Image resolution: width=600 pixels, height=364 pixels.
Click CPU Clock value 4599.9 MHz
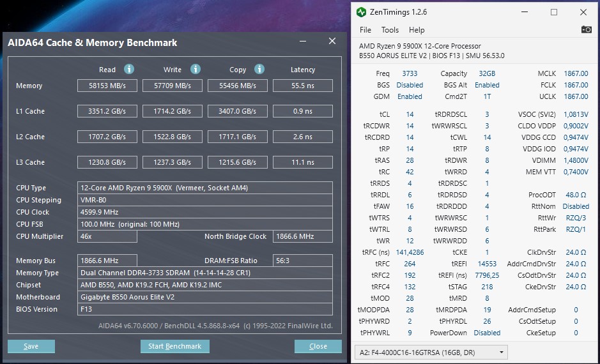204,212
